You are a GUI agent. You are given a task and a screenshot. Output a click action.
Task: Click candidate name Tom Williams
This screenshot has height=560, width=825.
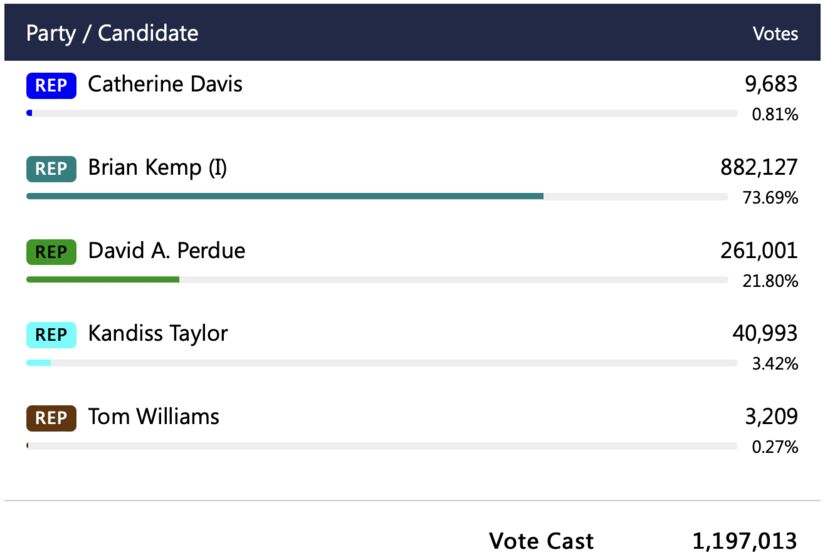tap(153, 417)
